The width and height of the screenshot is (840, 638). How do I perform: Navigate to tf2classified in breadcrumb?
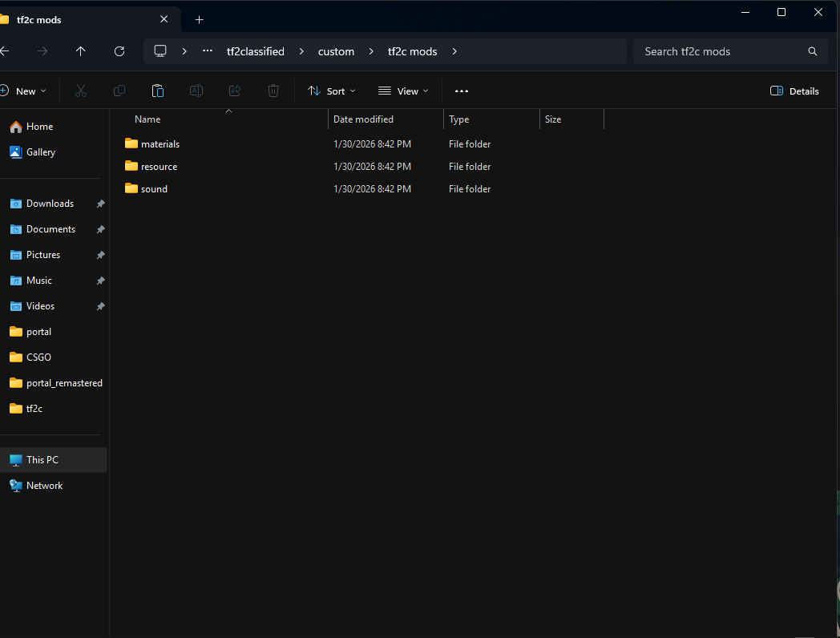[255, 51]
